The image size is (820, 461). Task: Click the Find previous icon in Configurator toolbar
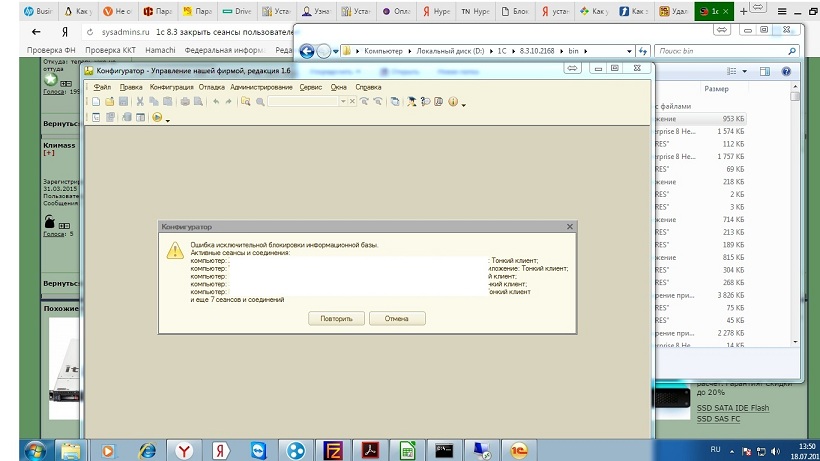378,101
